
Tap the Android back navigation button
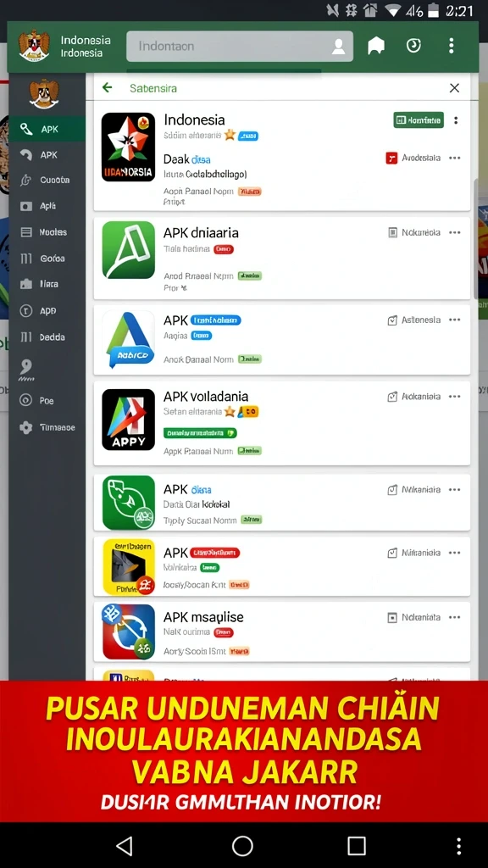pos(125,846)
